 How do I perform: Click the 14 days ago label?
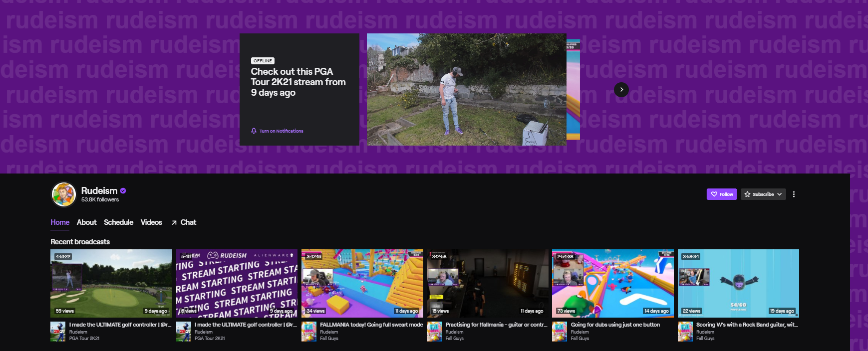[656, 311]
